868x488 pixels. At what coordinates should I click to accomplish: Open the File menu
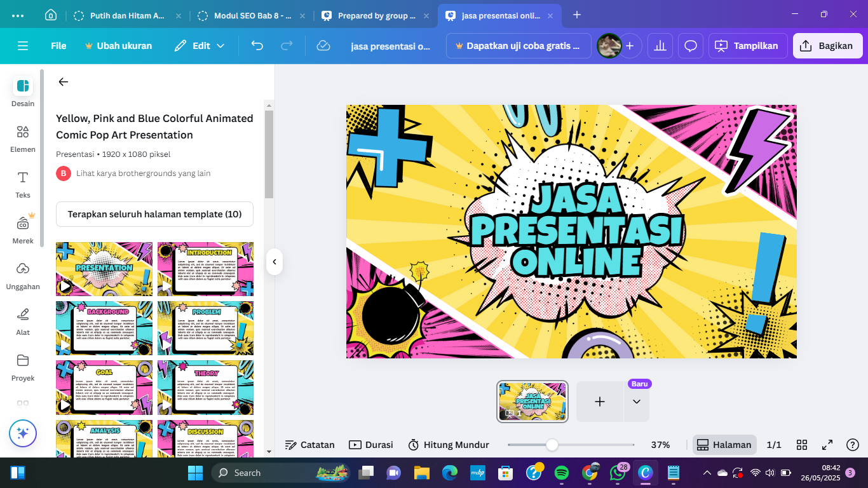[x=58, y=46]
